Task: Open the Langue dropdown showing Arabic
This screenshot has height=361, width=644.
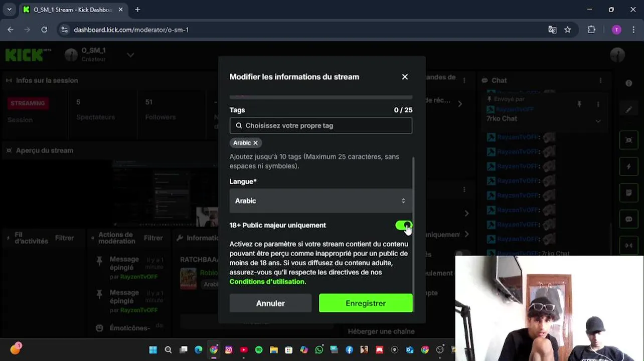Action: tap(321, 201)
